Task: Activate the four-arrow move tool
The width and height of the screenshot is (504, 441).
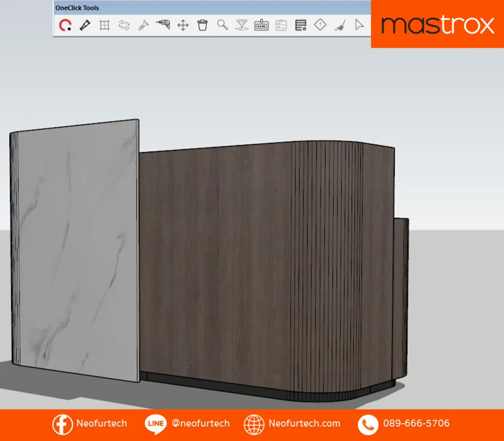Action: tap(183, 25)
